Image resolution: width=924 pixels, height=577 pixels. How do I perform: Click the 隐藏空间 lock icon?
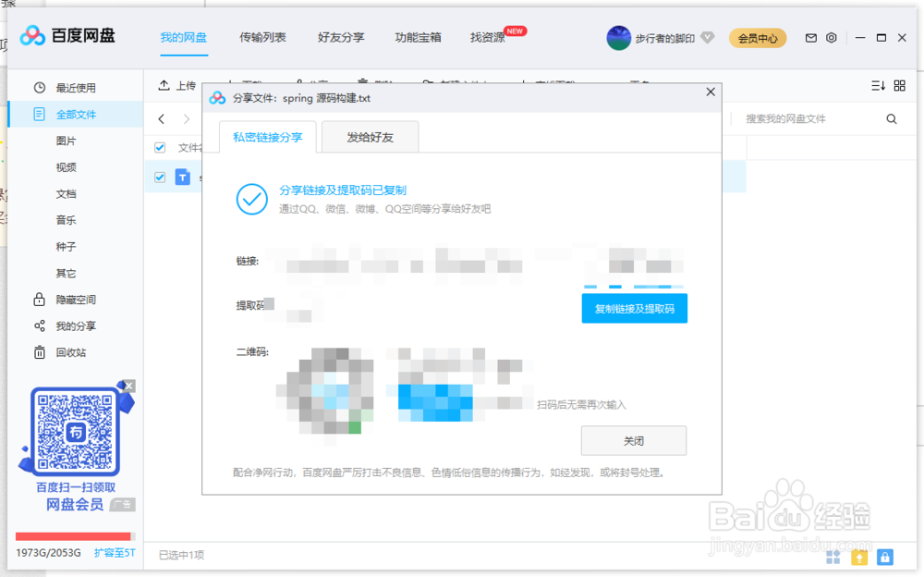pos(39,299)
